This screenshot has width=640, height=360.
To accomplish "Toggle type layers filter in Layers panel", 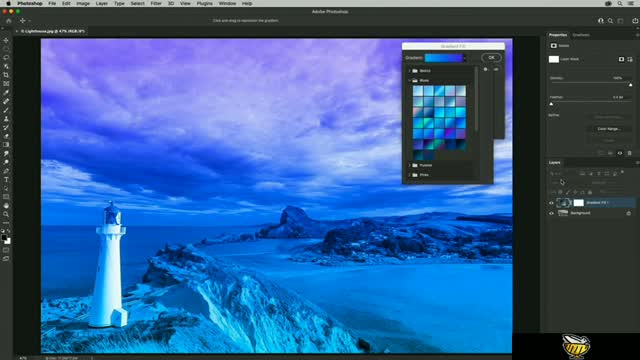I will tap(599, 174).
